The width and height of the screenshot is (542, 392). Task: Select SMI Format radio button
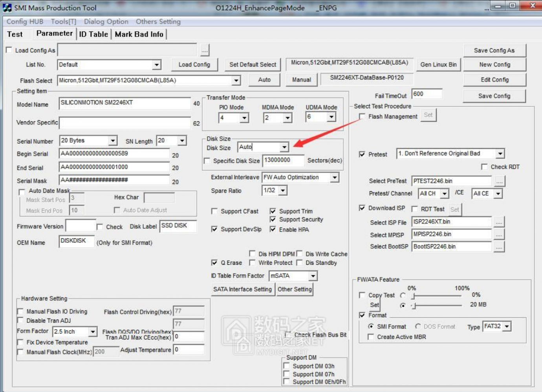click(x=371, y=326)
